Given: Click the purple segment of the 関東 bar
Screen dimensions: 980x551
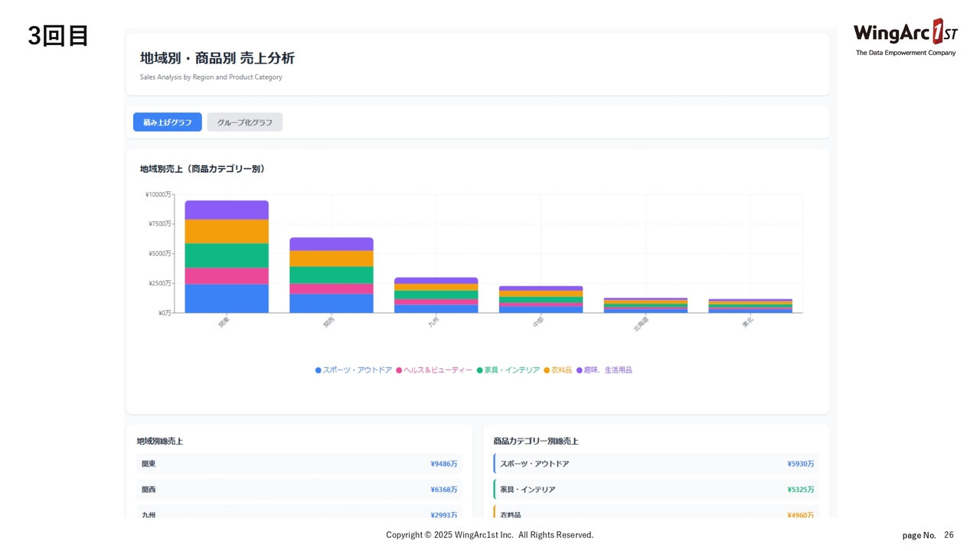Looking at the screenshot, I should (x=227, y=210).
